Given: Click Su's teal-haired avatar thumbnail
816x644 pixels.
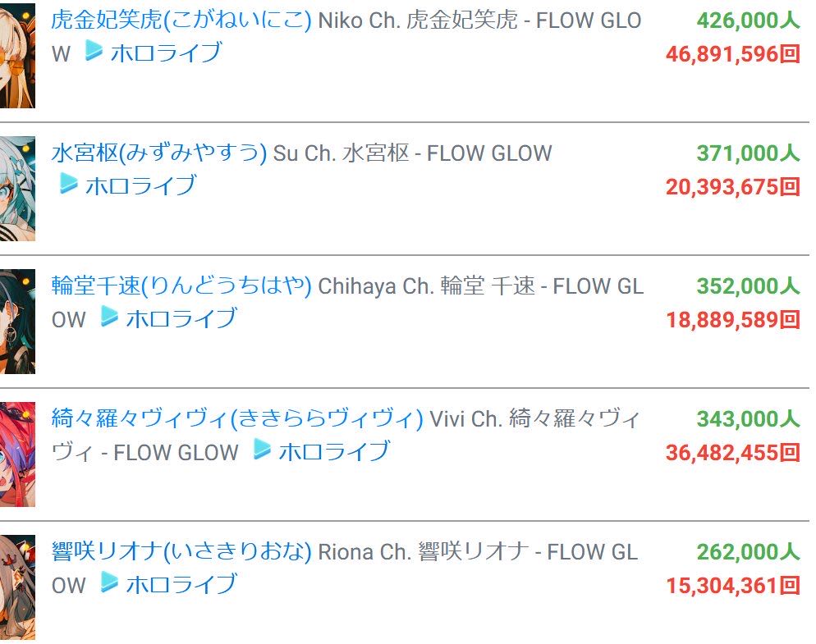Looking at the screenshot, I should 17,189.
